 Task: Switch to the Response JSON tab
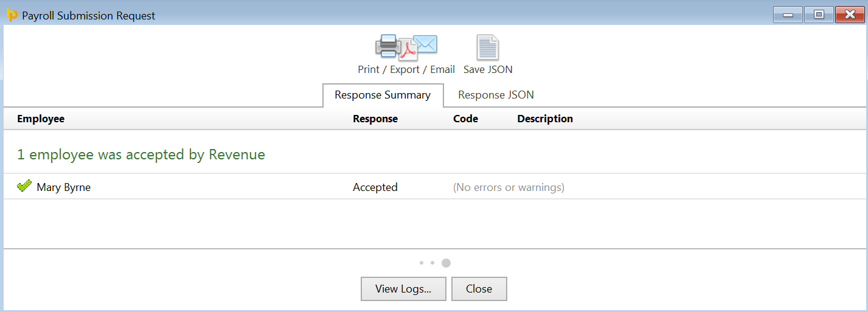coord(496,95)
